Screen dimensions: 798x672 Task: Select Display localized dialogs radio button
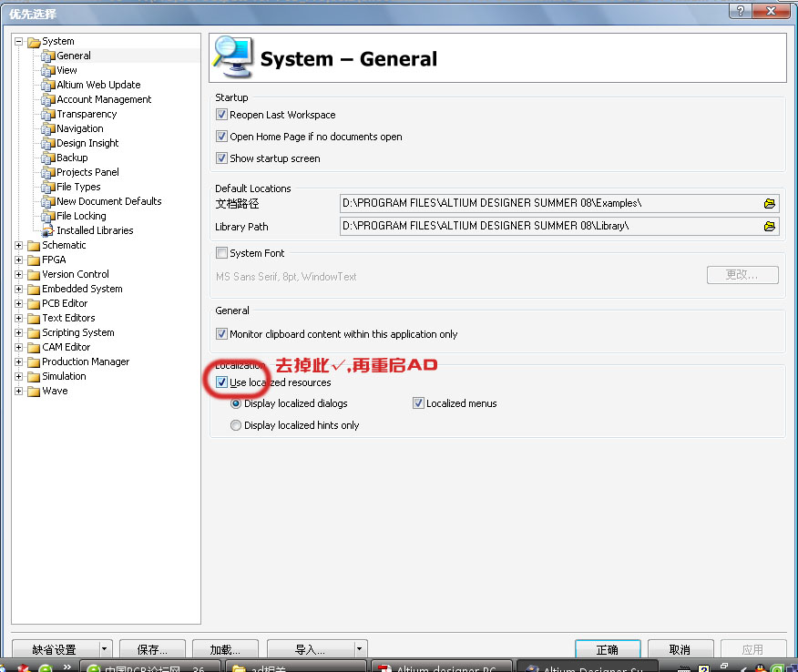click(x=236, y=404)
